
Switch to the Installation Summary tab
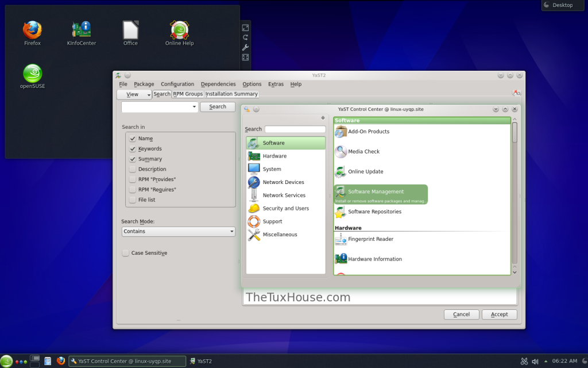(231, 94)
